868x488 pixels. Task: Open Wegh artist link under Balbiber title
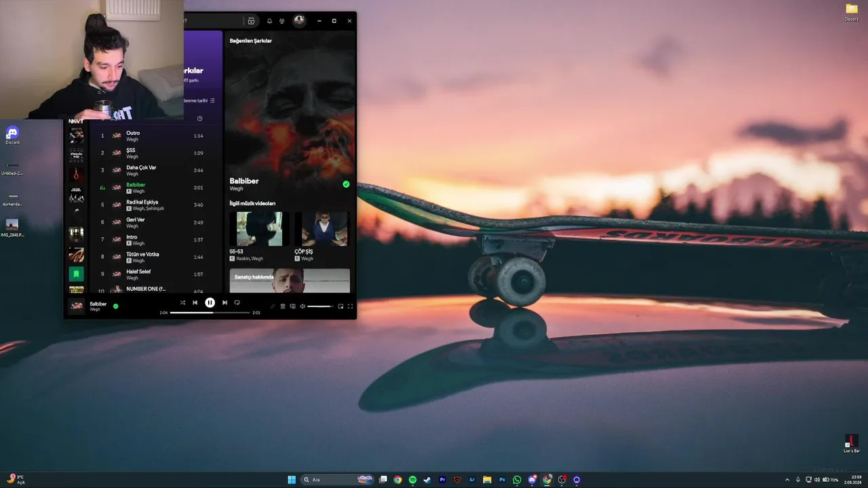tap(236, 188)
